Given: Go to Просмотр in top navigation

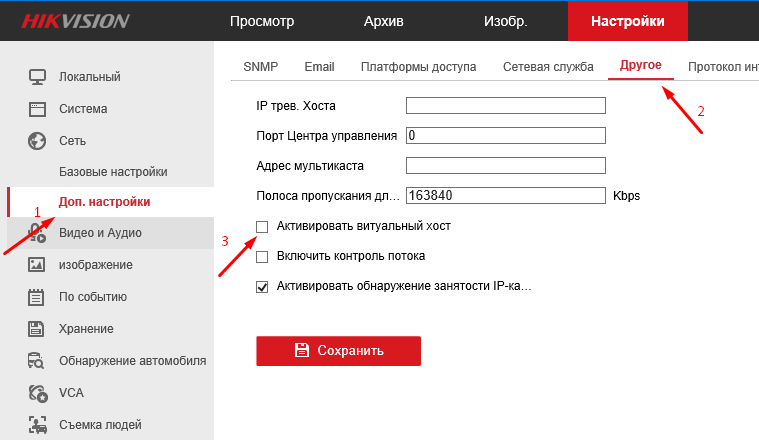Looking at the screenshot, I should (x=262, y=21).
